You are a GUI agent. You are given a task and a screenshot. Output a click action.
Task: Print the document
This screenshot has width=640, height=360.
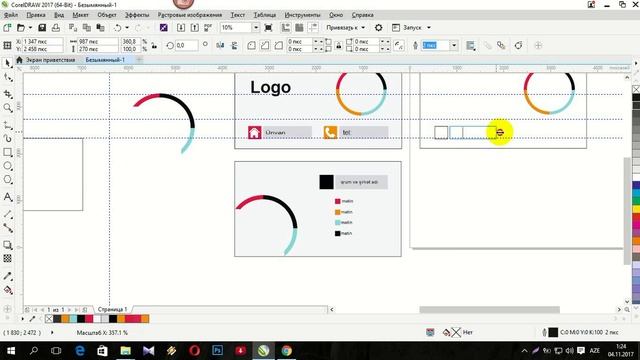pos(56,28)
